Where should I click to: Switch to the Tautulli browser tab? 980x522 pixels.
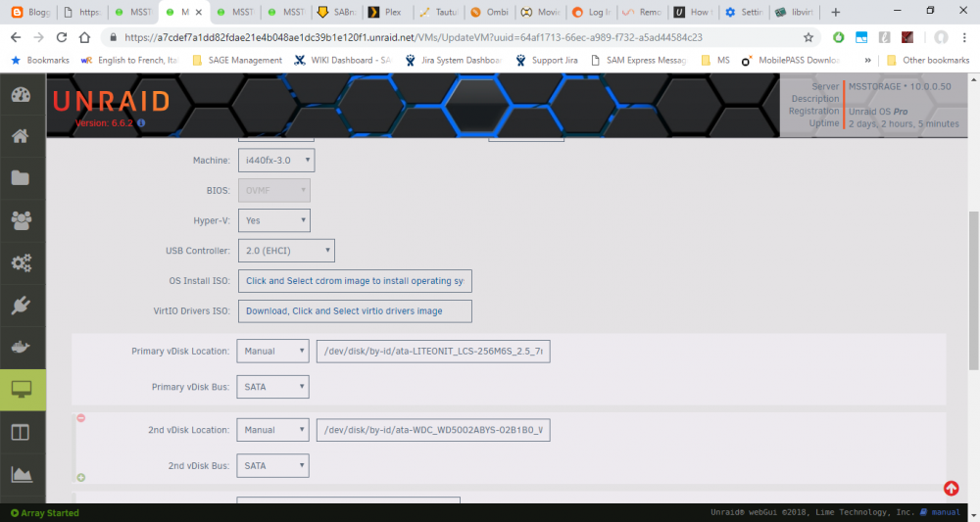click(x=439, y=12)
